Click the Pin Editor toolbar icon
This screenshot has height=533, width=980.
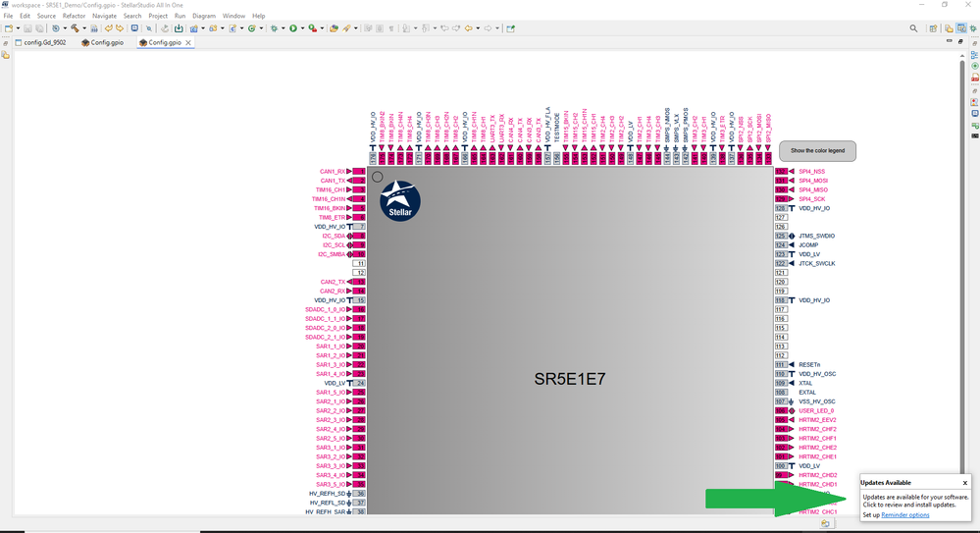tap(510, 28)
